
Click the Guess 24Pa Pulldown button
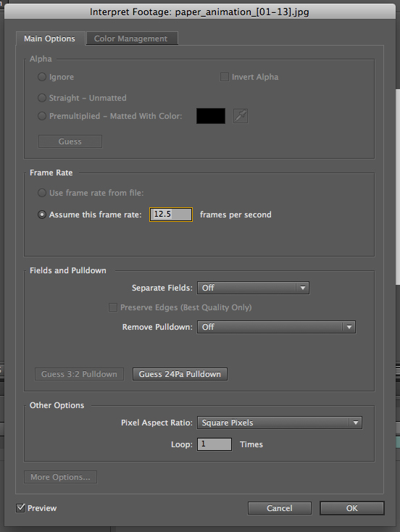pos(180,374)
